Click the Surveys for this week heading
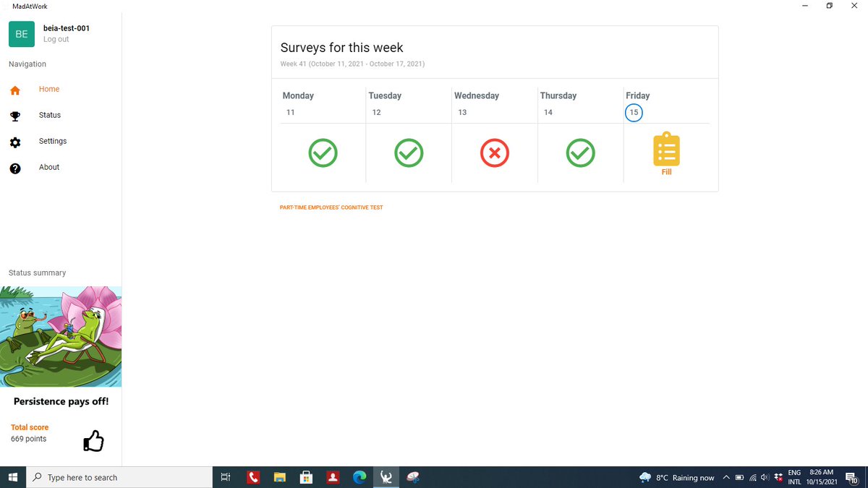Image resolution: width=868 pixels, height=488 pixels. [x=342, y=48]
